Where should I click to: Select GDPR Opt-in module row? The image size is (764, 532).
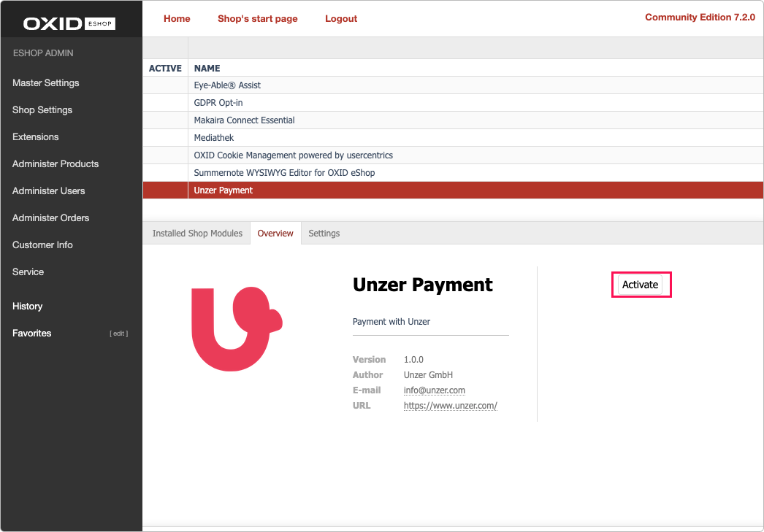coord(218,103)
